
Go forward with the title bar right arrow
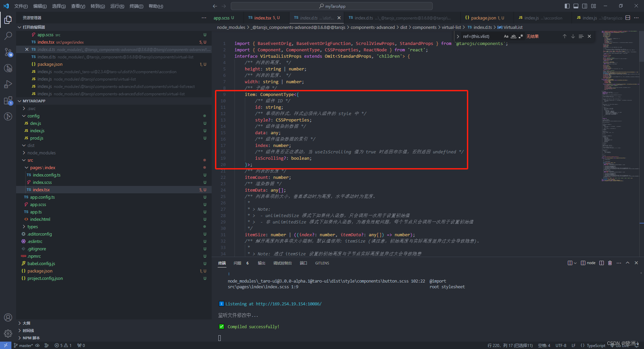(x=224, y=6)
